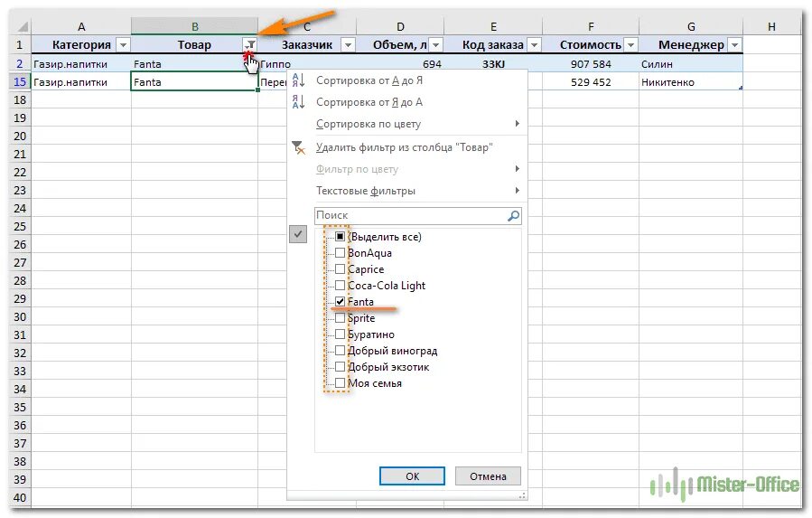Select column F header
The height and width of the screenshot is (518, 812).
click(591, 26)
